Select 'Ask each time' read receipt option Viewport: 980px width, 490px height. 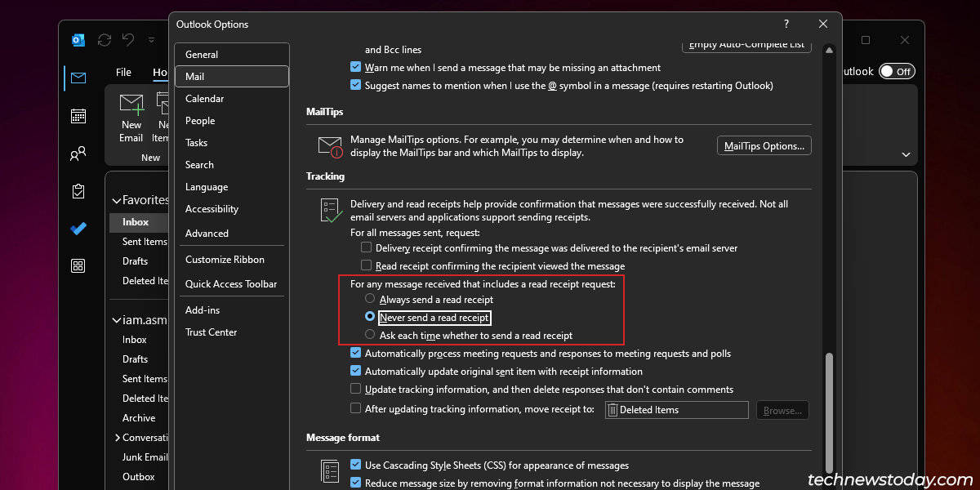pos(370,335)
